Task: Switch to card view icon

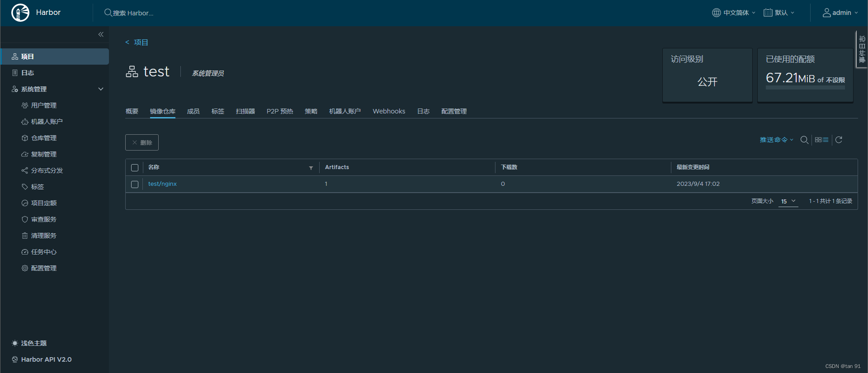Action: 818,140
